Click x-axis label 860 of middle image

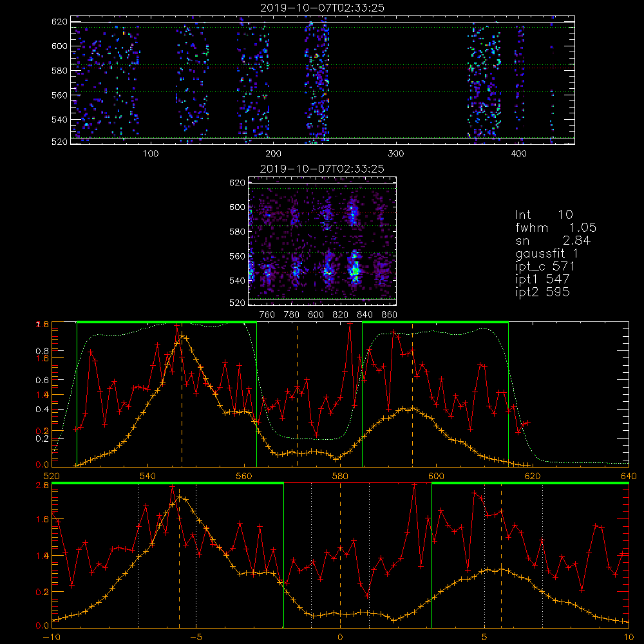(x=390, y=315)
